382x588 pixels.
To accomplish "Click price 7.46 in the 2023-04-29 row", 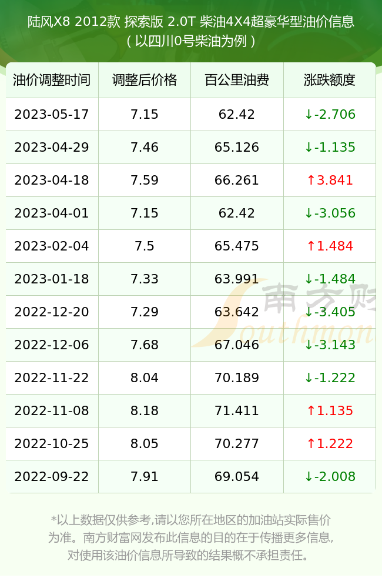I will [145, 148].
